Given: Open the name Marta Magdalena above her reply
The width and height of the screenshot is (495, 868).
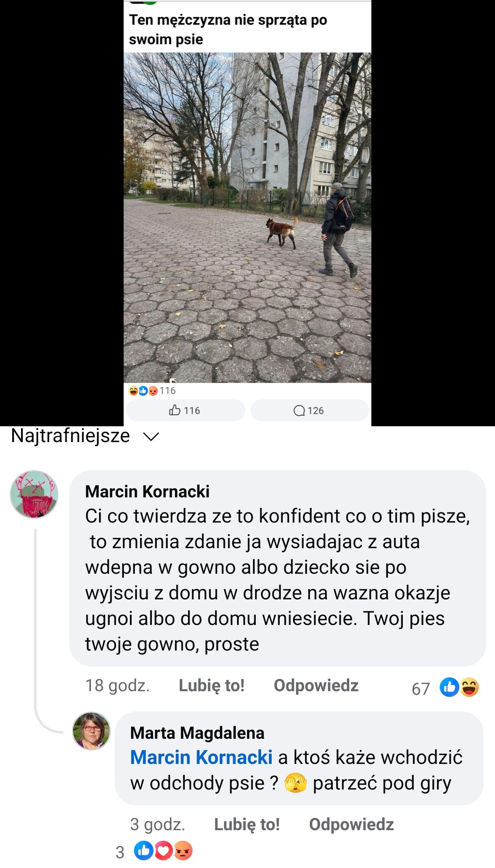Looking at the screenshot, I should [x=197, y=733].
